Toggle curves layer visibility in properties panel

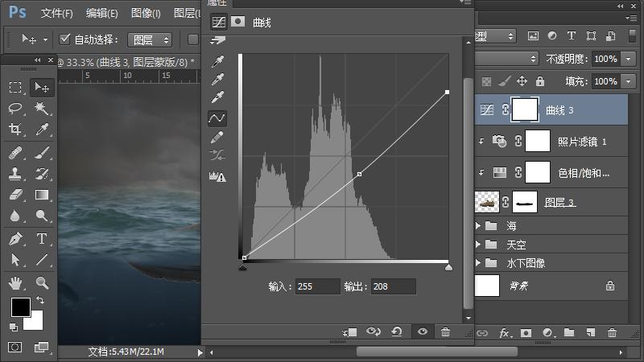pos(421,331)
